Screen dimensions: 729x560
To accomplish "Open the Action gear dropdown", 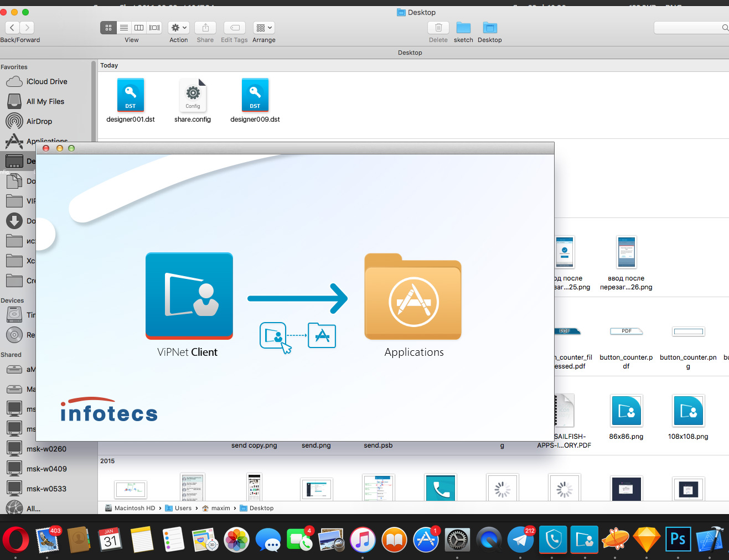I will pos(179,27).
